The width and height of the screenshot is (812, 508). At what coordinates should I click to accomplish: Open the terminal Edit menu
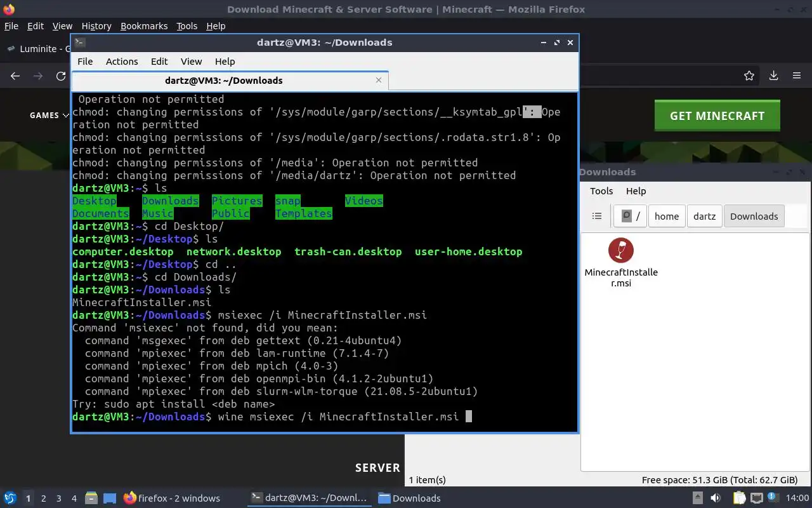(x=159, y=61)
